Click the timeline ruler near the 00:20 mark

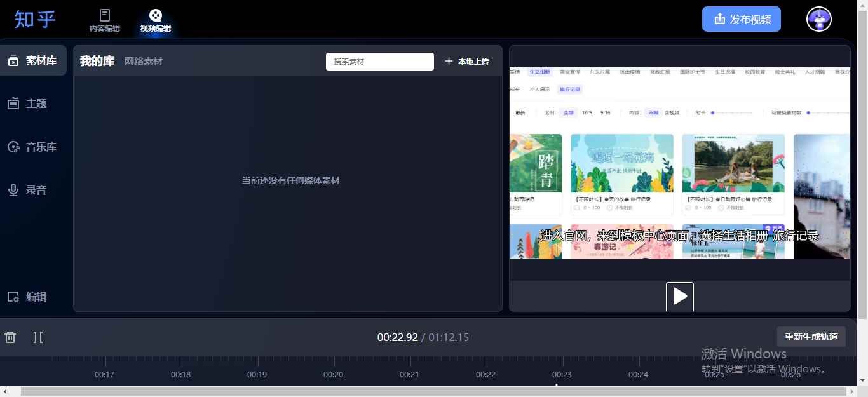333,375
